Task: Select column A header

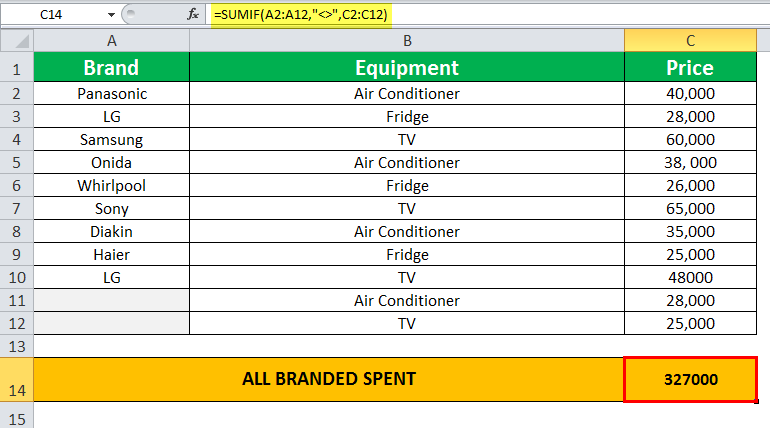Action: (111, 41)
